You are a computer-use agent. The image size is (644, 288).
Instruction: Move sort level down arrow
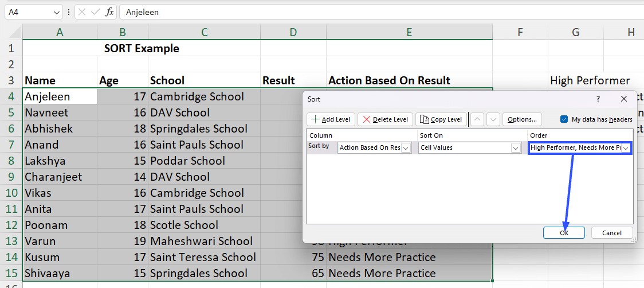tap(493, 119)
